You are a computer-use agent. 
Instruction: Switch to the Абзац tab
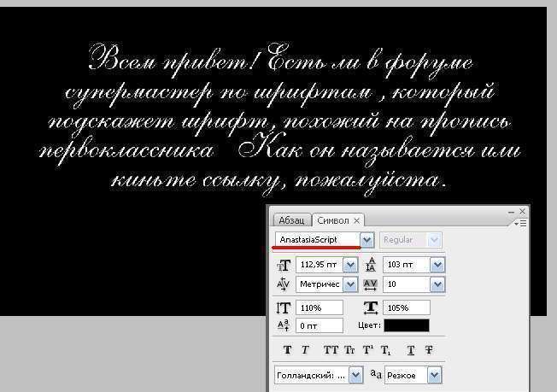click(291, 220)
